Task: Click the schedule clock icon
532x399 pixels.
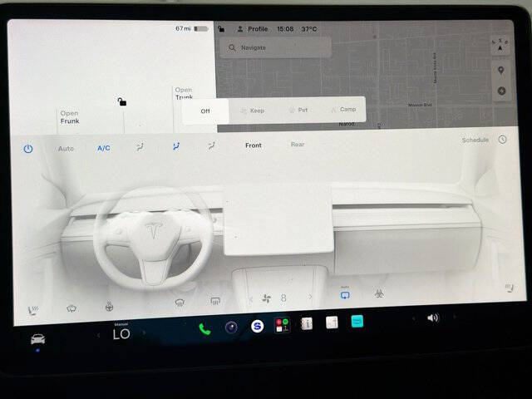Action: click(502, 140)
